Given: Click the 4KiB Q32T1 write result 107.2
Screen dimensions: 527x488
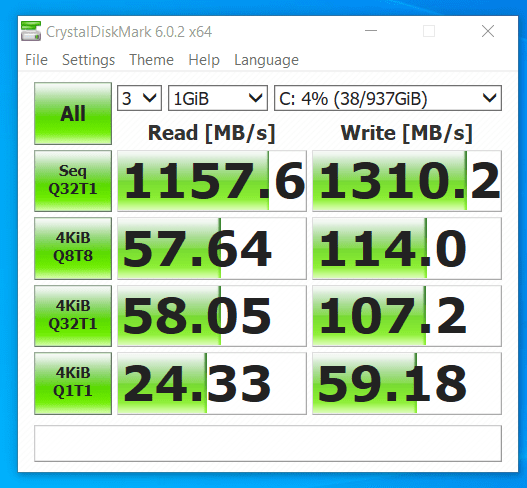Looking at the screenshot, I should tap(407, 316).
